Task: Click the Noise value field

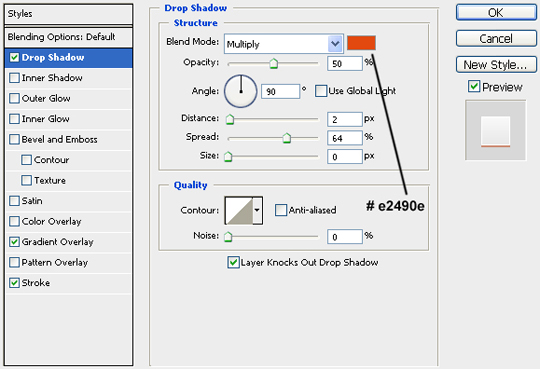Action: coord(345,237)
